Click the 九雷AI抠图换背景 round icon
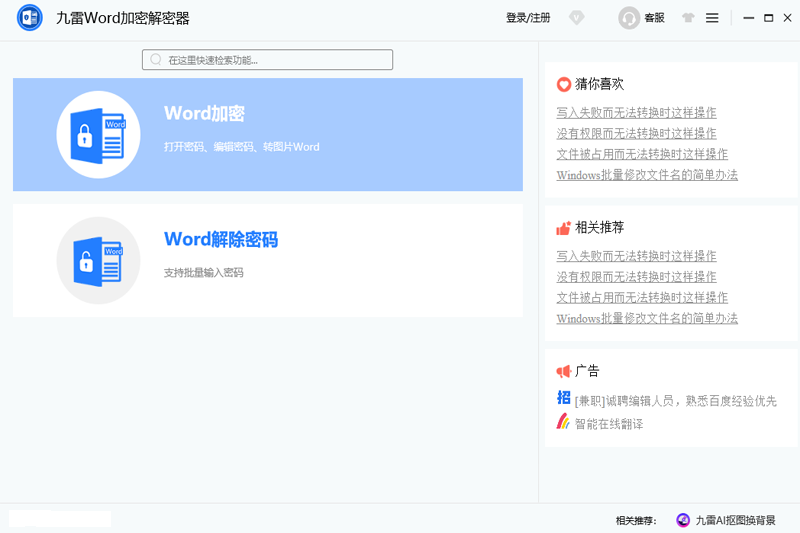Screen dimensions: 800x533 (x=683, y=520)
